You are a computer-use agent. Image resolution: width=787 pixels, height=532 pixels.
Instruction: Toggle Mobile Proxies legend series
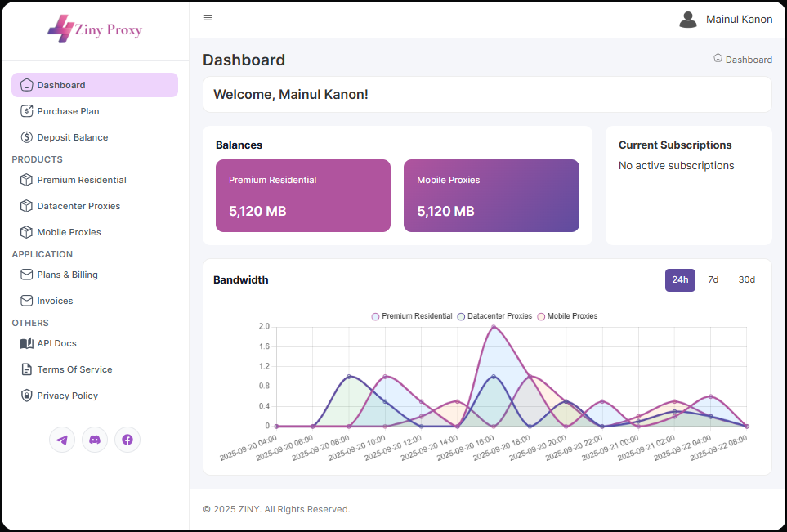(x=567, y=316)
